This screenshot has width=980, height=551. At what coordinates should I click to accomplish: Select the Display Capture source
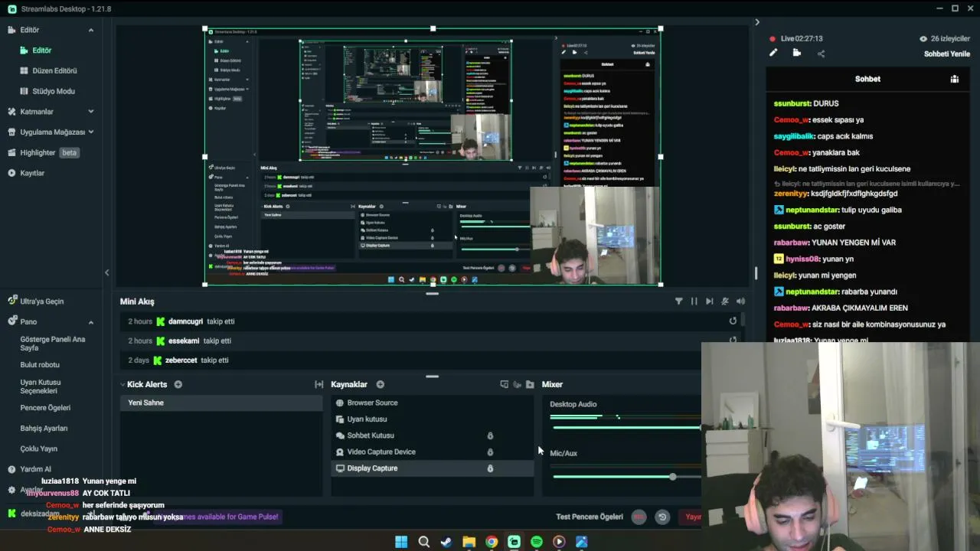pyautogui.click(x=432, y=468)
